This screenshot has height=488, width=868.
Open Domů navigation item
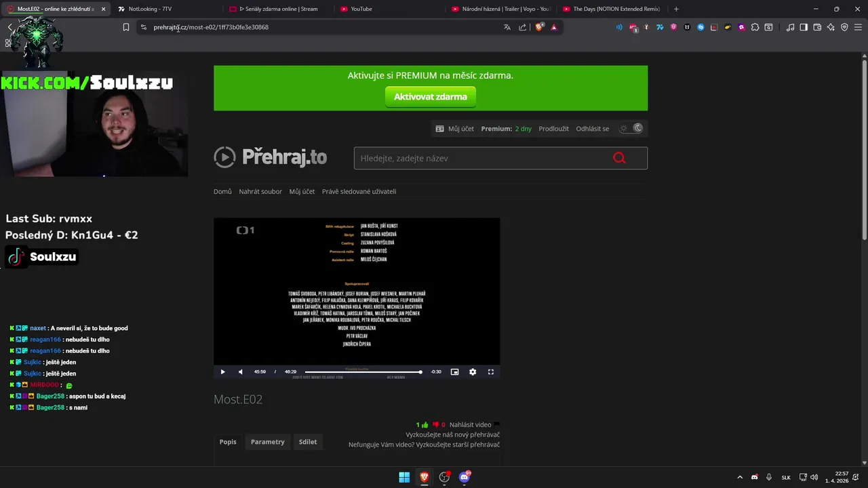tap(222, 192)
